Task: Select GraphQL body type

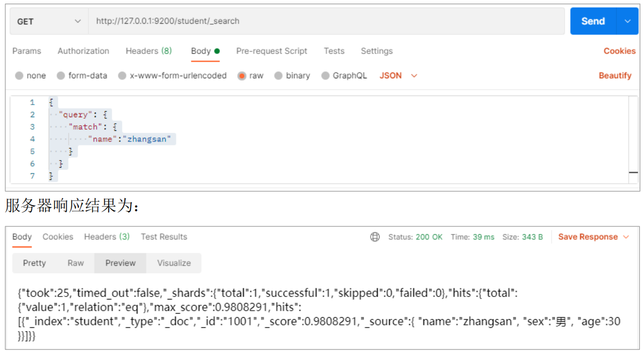Action: tap(326, 76)
